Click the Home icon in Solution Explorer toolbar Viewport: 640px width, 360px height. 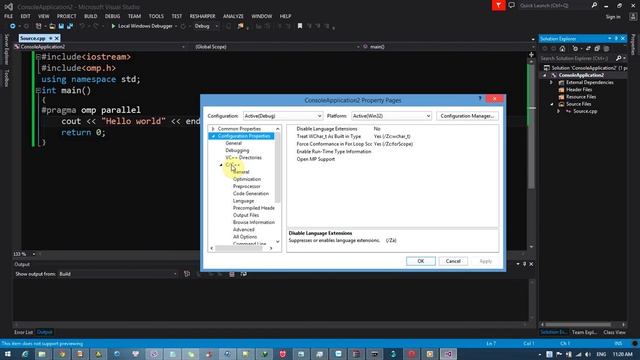tap(562, 49)
